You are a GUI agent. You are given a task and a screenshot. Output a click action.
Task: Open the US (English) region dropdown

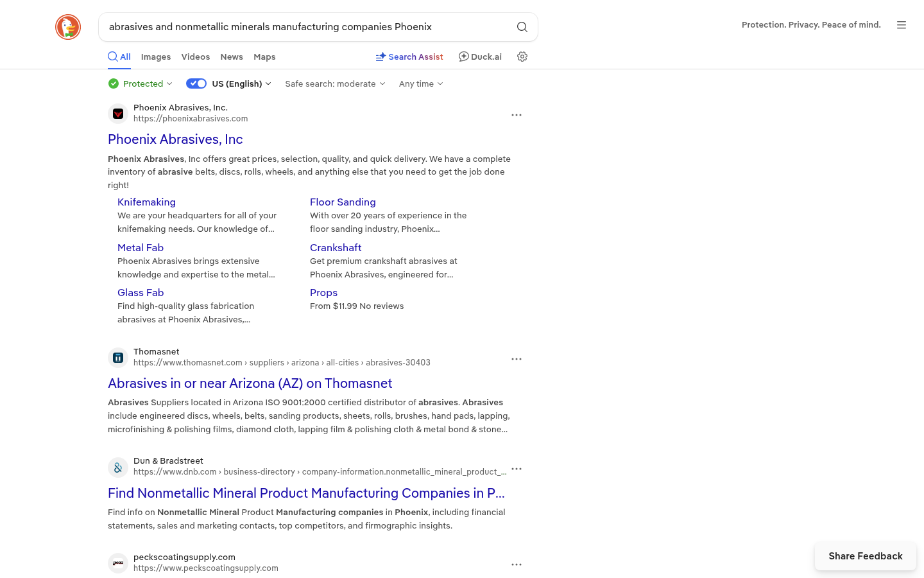pos(242,83)
